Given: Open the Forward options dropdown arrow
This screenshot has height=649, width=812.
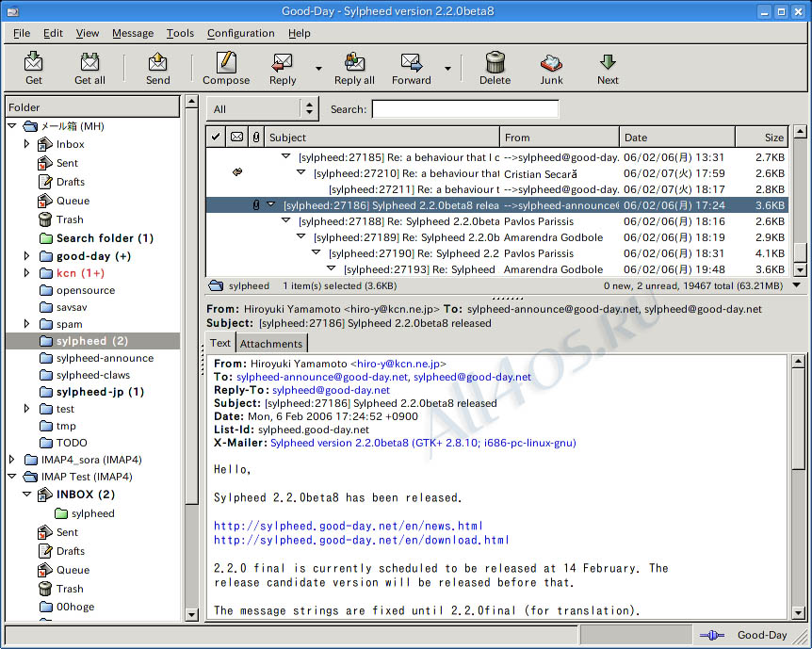Looking at the screenshot, I should (x=448, y=69).
